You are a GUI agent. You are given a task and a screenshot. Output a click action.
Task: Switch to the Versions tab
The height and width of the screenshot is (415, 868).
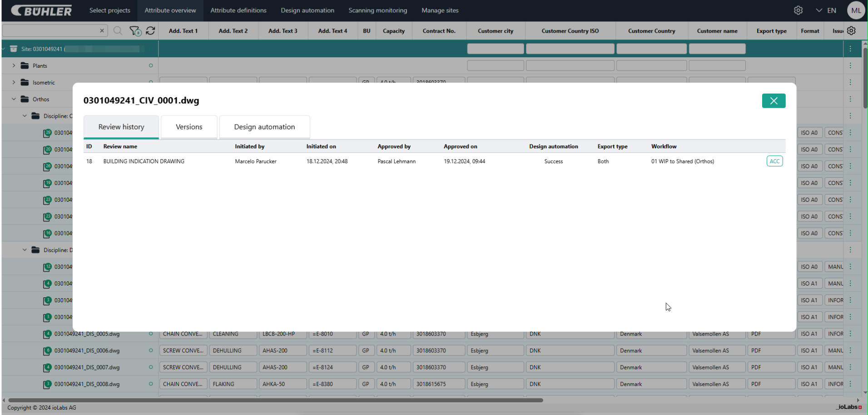189,127
